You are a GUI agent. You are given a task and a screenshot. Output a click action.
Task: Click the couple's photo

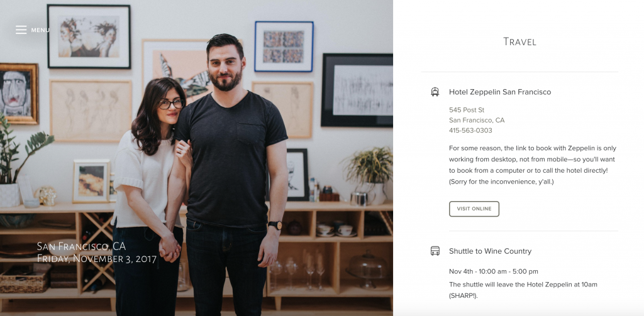coord(196,158)
